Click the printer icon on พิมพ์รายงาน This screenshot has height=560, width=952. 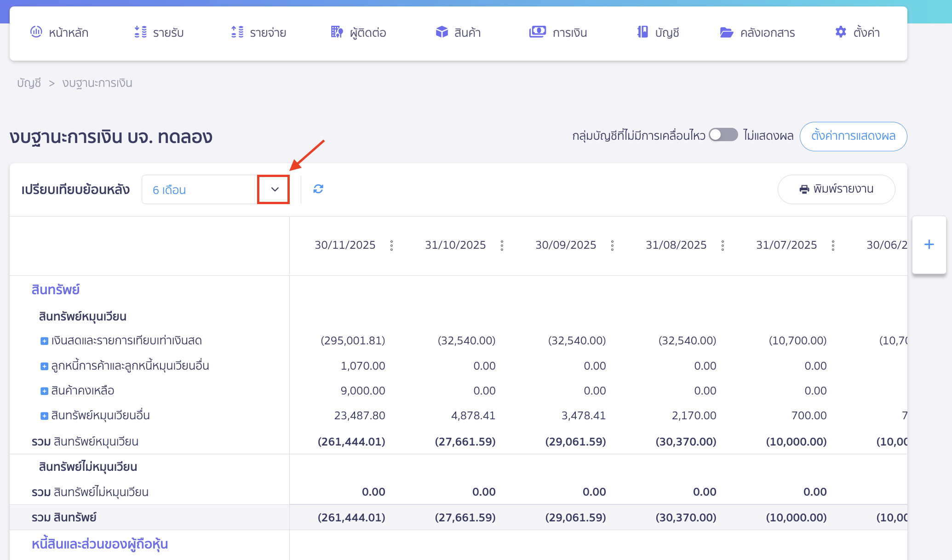pos(804,189)
